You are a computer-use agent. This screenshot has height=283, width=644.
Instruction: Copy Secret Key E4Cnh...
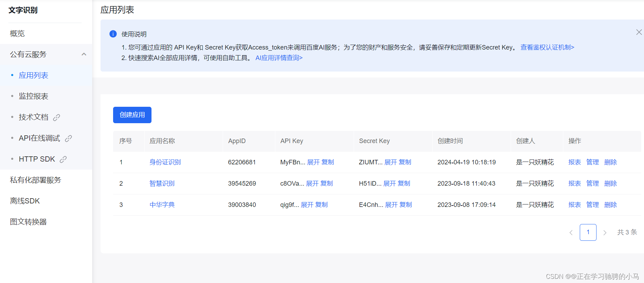pos(406,205)
